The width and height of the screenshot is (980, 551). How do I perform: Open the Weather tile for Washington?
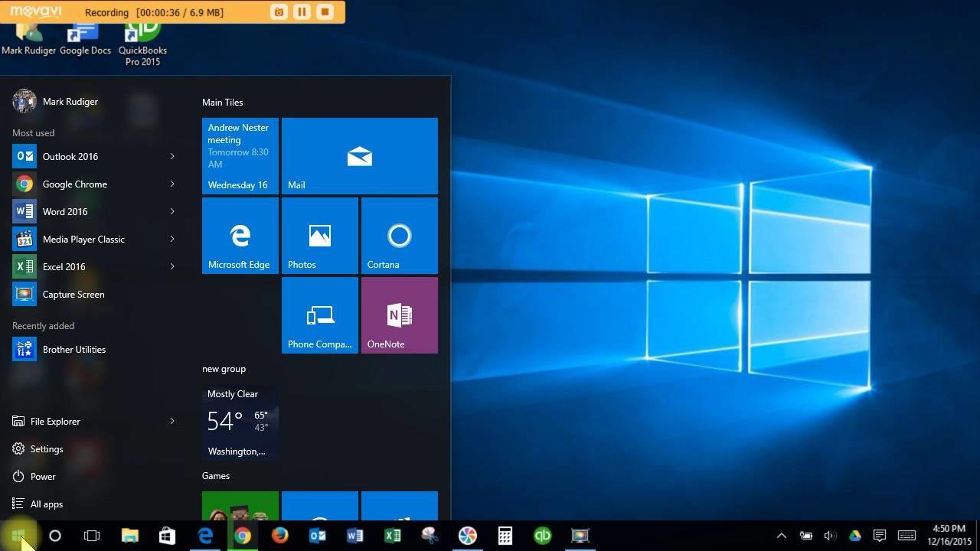pos(240,422)
